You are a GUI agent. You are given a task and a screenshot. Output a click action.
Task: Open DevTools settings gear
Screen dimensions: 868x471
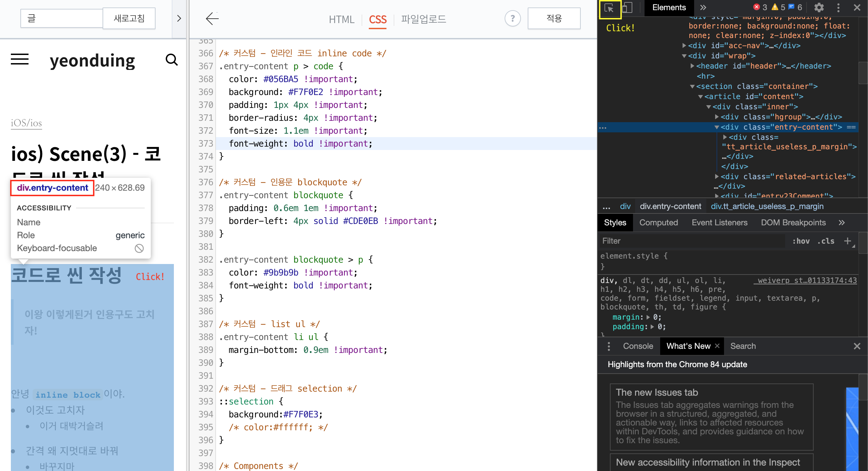[819, 7]
